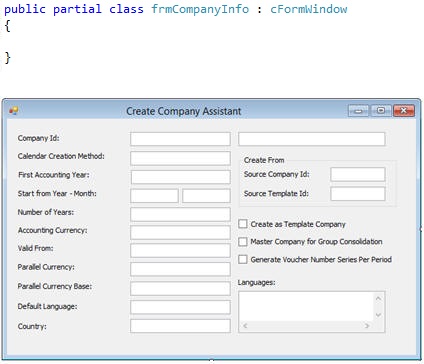Screen dimensions: 424x364
Task: Click the Languages list scroll right arrow
Action: tap(367, 326)
